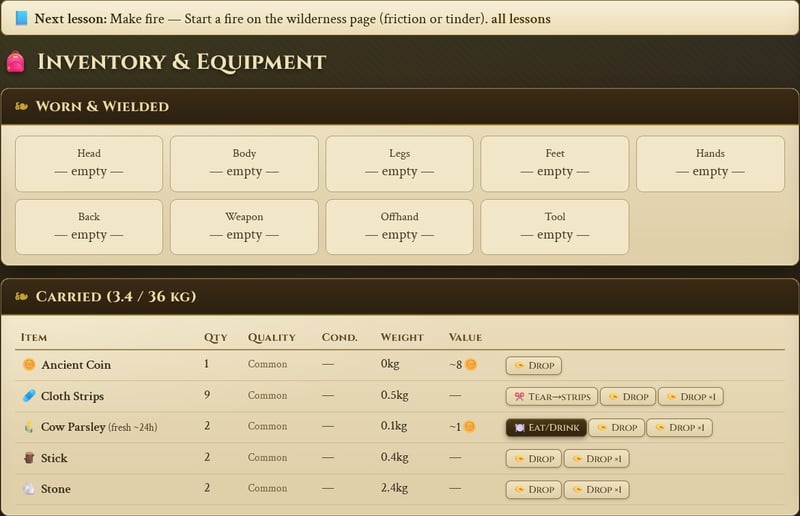Click the Inventory & Equipment title

pos(182,62)
